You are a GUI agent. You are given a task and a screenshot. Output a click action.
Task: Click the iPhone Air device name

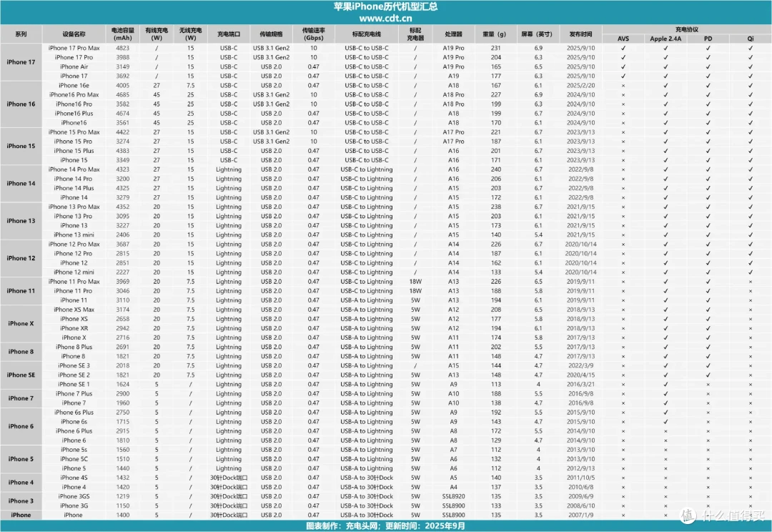point(74,66)
